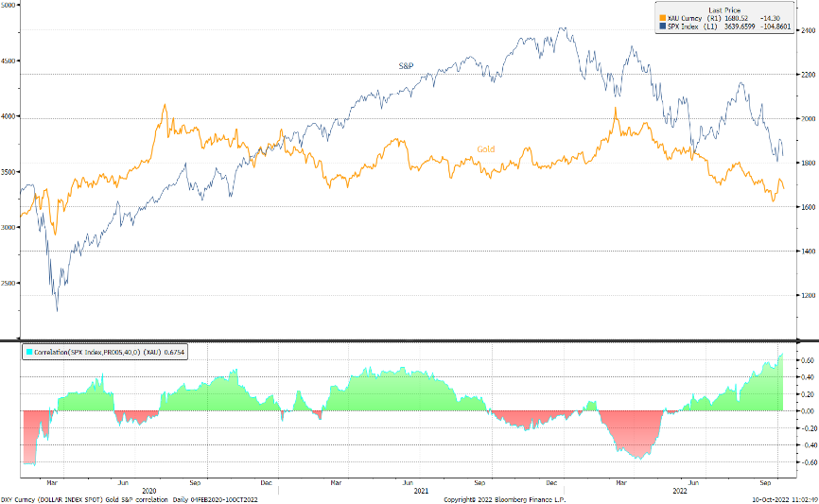Click the 1600 right axis label
Viewport: 819px width, 504px height.
point(808,207)
